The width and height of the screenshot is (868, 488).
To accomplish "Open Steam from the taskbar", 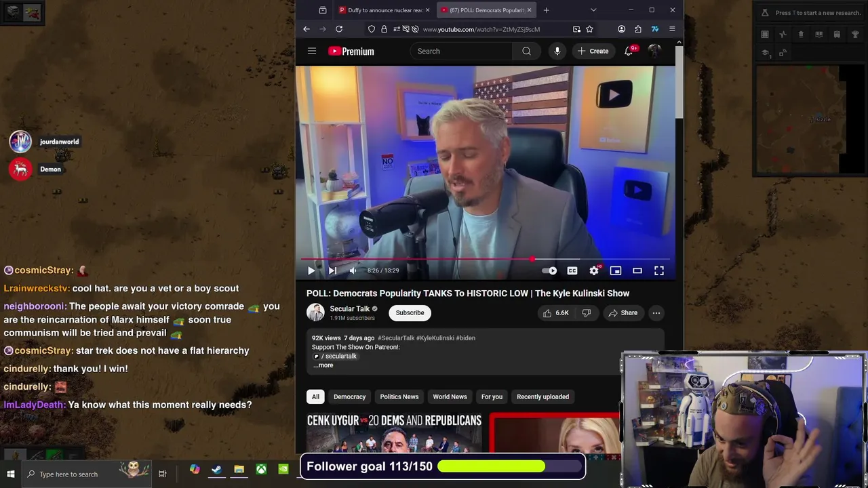I will pos(216,470).
